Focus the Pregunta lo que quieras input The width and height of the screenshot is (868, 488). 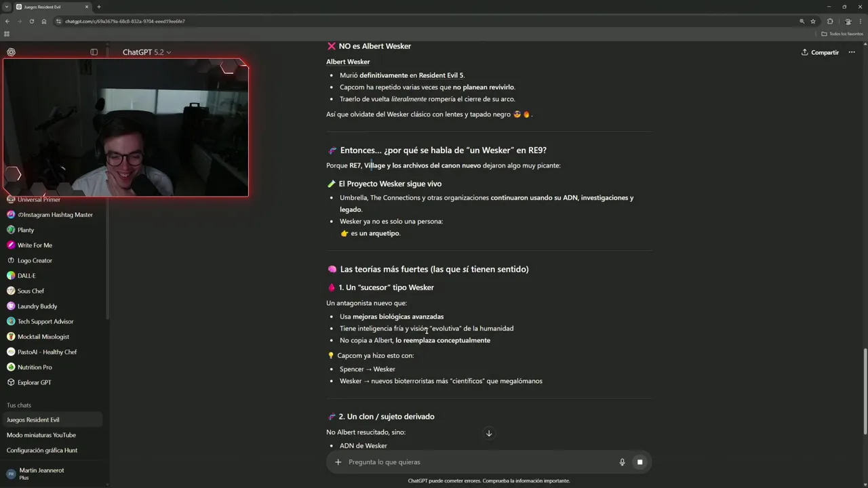tap(479, 462)
